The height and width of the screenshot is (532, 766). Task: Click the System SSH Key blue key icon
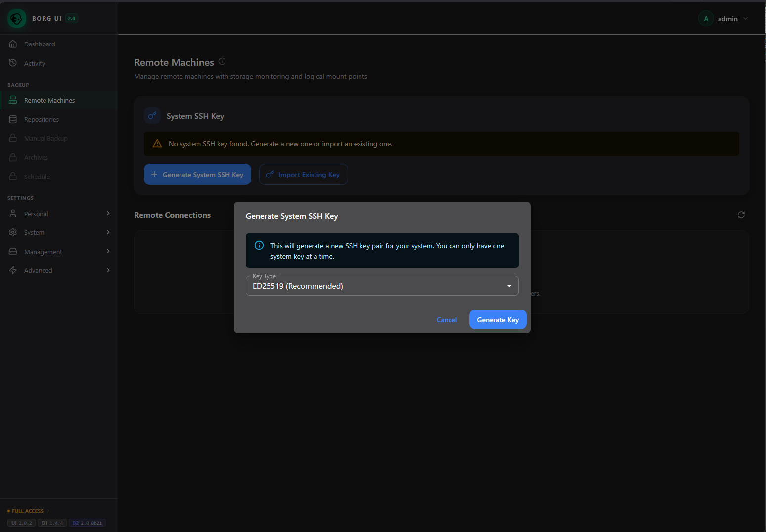tap(152, 115)
